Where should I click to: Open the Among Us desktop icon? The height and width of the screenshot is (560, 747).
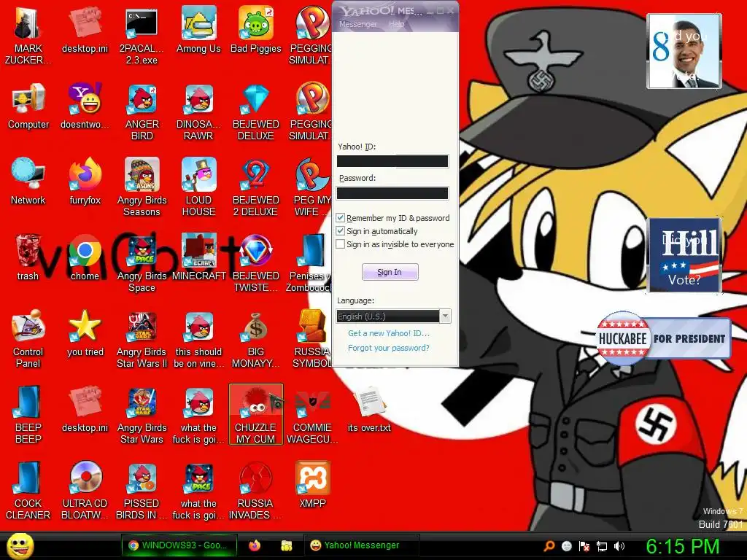[x=198, y=29]
